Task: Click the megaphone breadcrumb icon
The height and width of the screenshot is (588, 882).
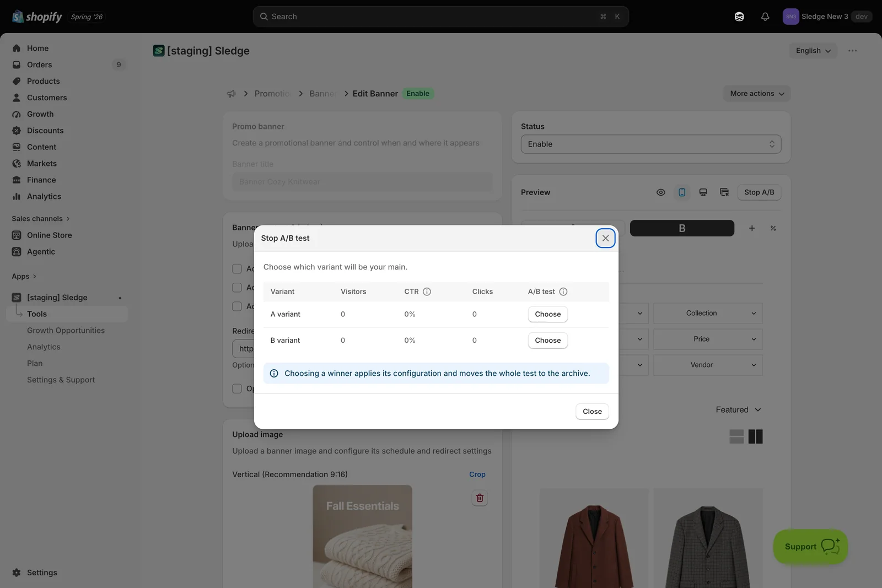Action: 232,94
